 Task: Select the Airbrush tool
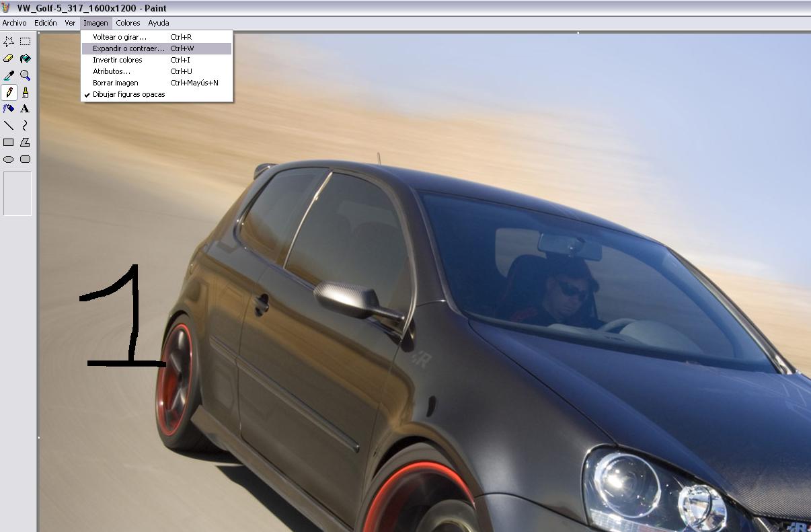pos(9,108)
